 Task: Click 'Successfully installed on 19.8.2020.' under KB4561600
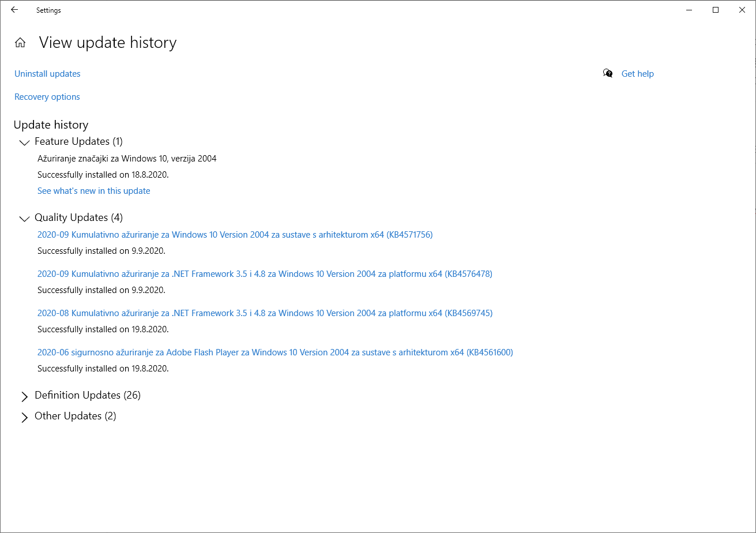pos(103,369)
